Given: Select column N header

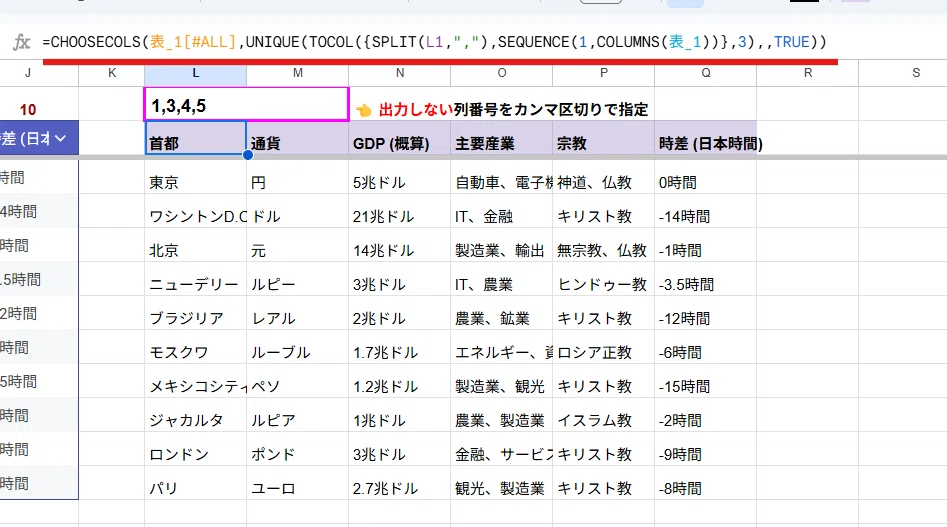Looking at the screenshot, I should 400,72.
